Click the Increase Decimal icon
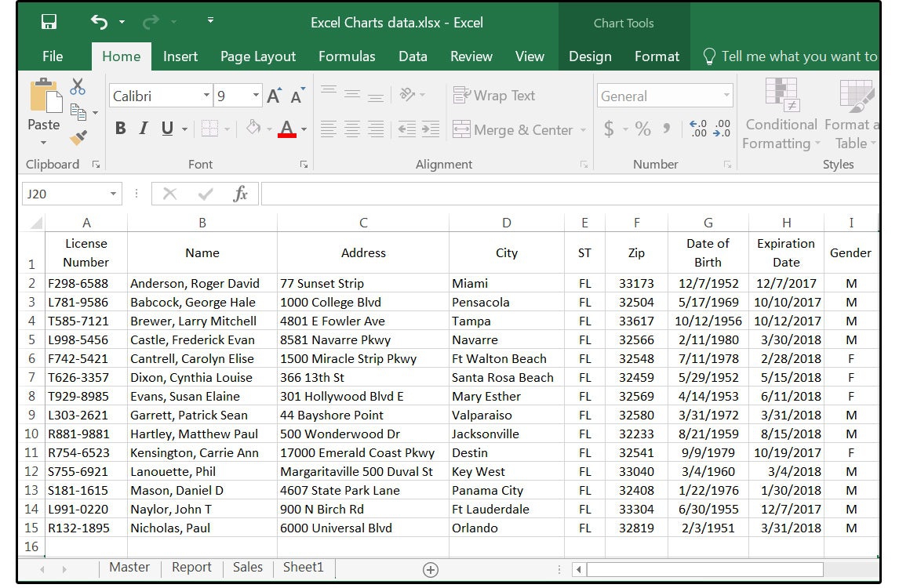Screen dimensions: 899x588 (697, 129)
